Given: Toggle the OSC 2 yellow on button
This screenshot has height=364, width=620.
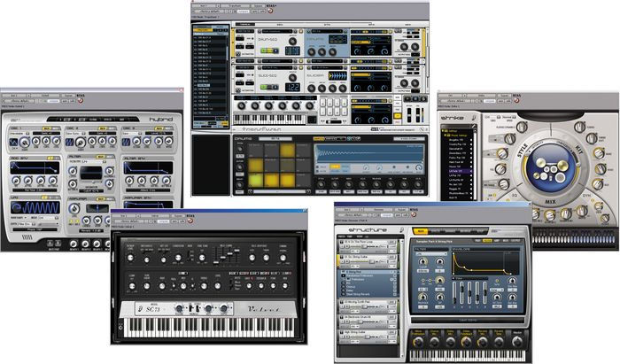Looking at the screenshot, I should (103, 128).
